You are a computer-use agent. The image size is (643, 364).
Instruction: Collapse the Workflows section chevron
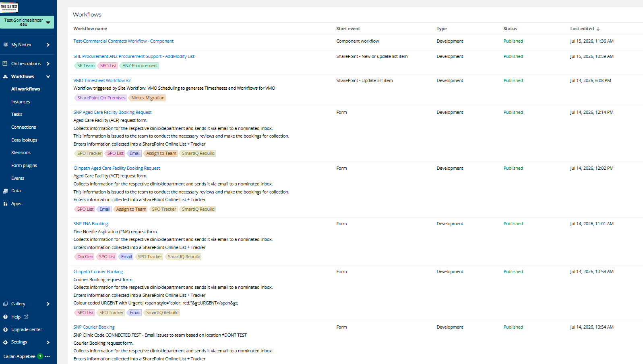point(48,76)
